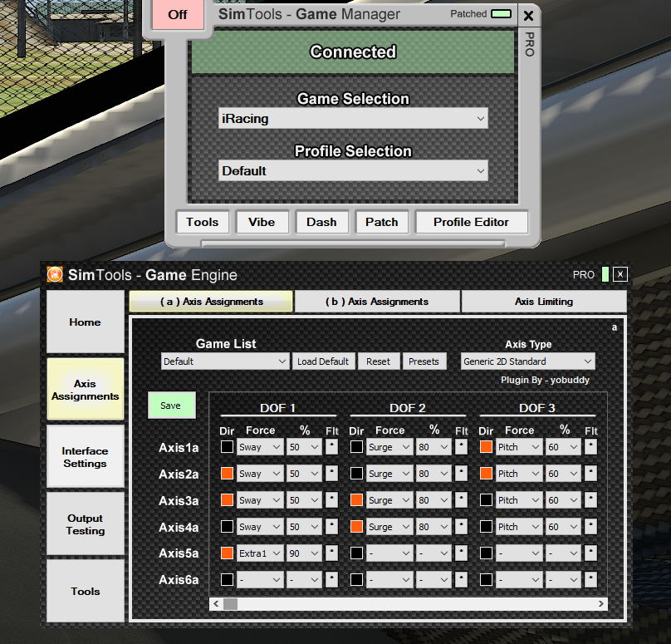The image size is (671, 644).
Task: Open Axis1a DOF 1 percent dropdown
Action: point(304,447)
